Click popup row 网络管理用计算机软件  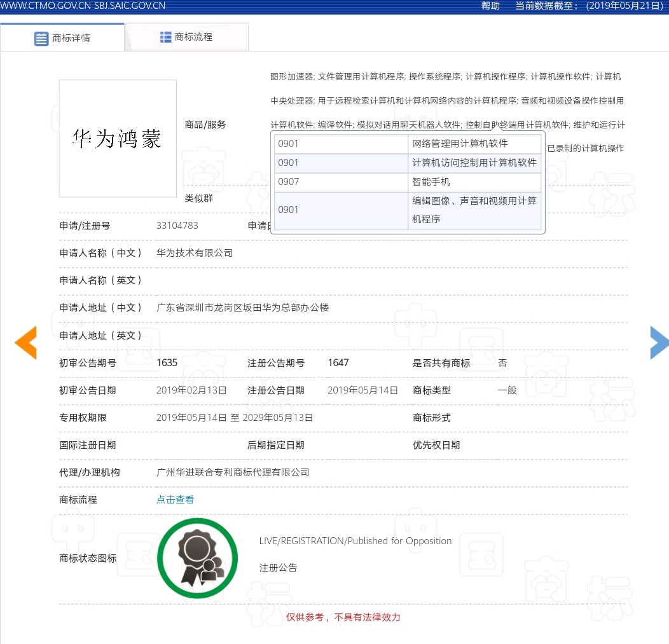pos(408,144)
